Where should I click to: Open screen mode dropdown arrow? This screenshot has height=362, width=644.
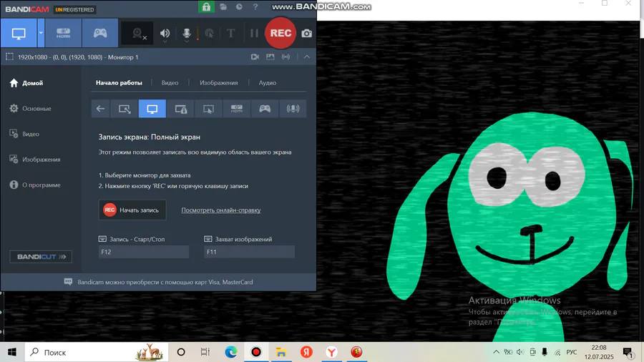tap(41, 33)
